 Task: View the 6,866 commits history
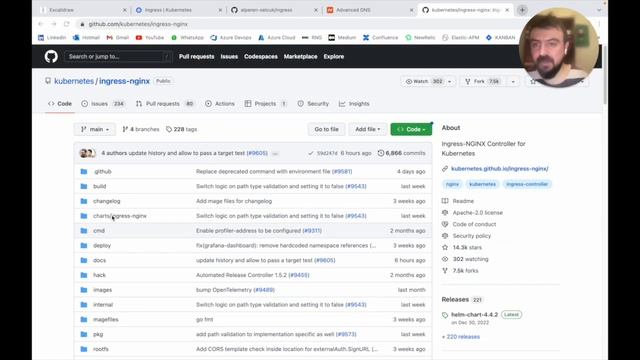click(x=402, y=153)
